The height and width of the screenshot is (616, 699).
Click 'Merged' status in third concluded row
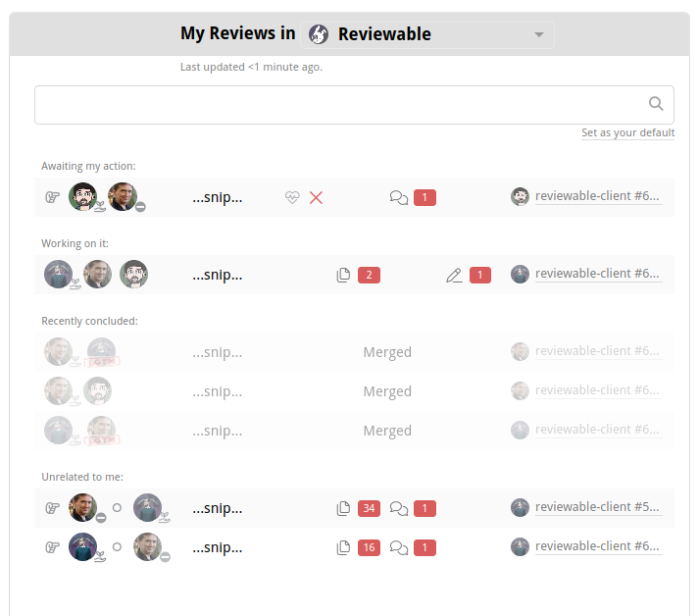pos(387,431)
